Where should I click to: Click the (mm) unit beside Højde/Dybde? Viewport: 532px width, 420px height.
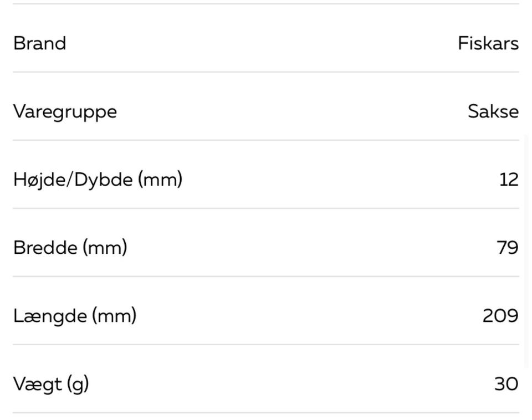(x=160, y=180)
